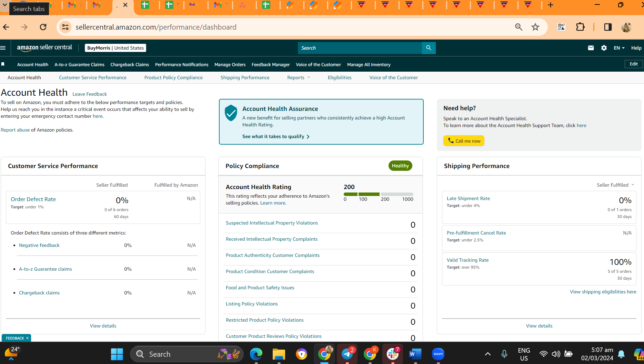Switch to Product Policy Compliance tab
644x364 pixels.
pos(173,77)
